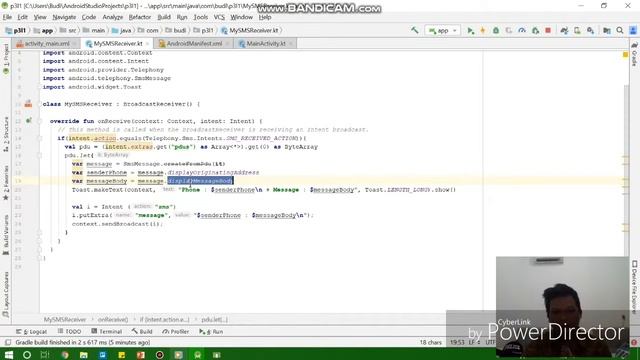Sync project with Gradle files icon
640x360 pixels.
564,30
